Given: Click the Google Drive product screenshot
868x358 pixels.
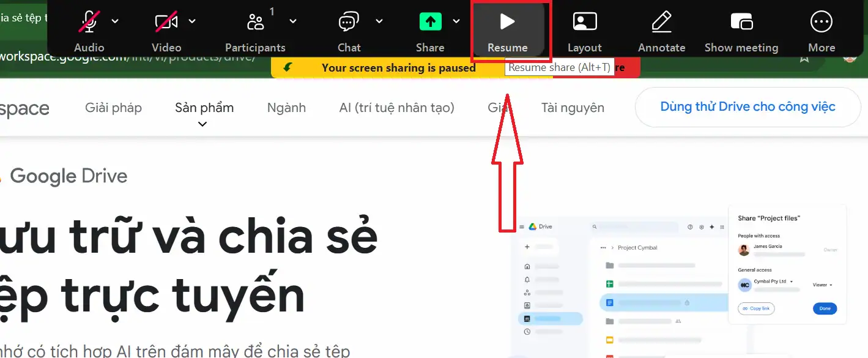Looking at the screenshot, I should tap(679, 282).
